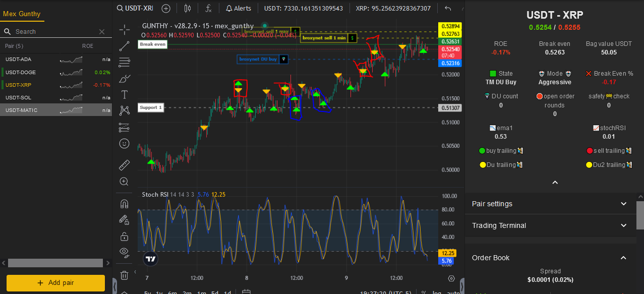Click the Add pair button
Viewport: 644px width, 294px height.
coord(55,283)
